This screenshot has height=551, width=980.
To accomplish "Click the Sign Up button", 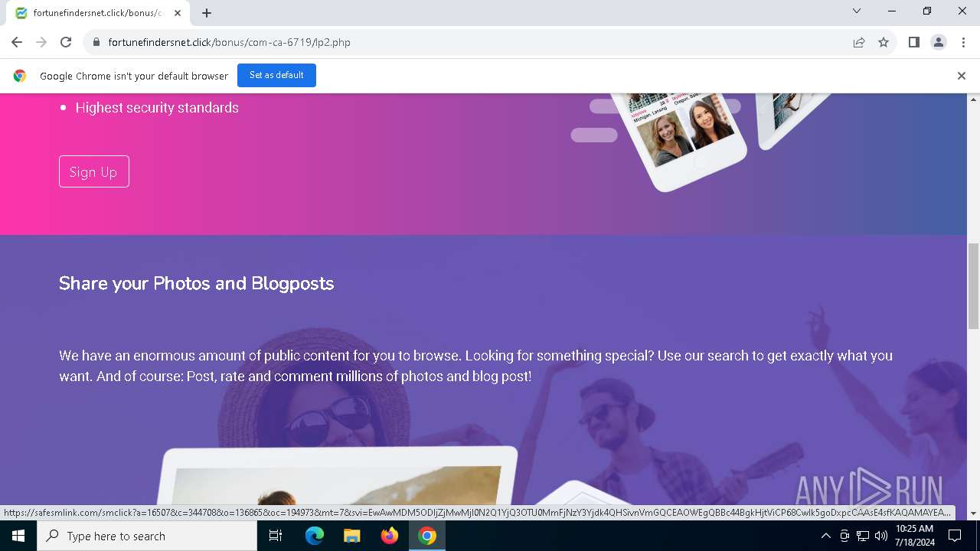I will click(94, 171).
